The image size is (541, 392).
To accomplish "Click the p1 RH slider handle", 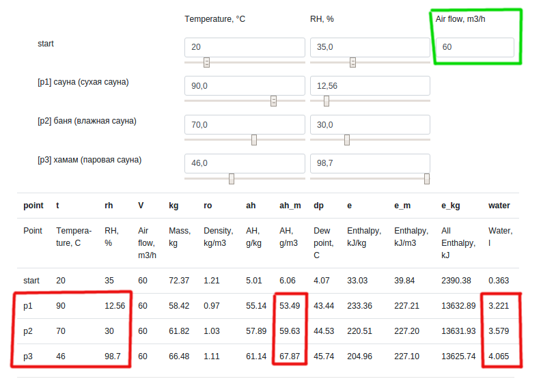I will tap(327, 101).
